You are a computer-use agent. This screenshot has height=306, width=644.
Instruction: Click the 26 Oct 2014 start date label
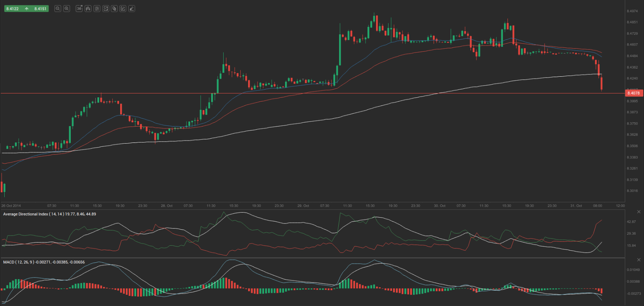11,206
